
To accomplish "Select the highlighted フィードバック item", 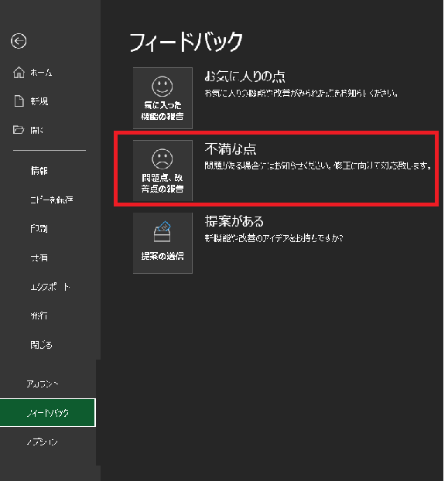I will coord(48,413).
